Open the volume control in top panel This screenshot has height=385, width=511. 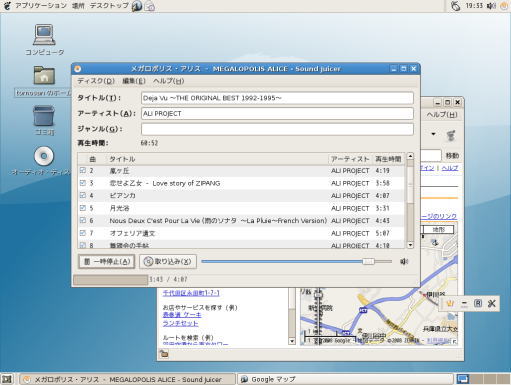tap(491, 6)
